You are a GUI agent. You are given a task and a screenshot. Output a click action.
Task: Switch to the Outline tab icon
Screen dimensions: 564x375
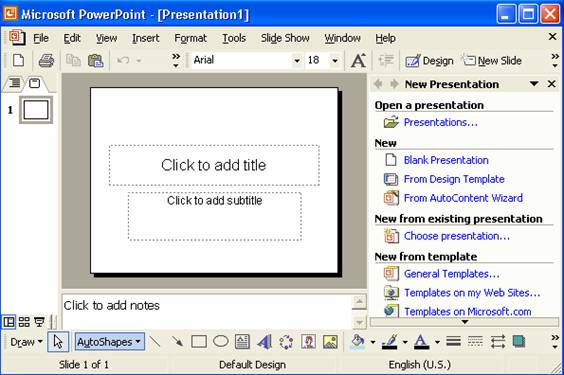tap(14, 83)
